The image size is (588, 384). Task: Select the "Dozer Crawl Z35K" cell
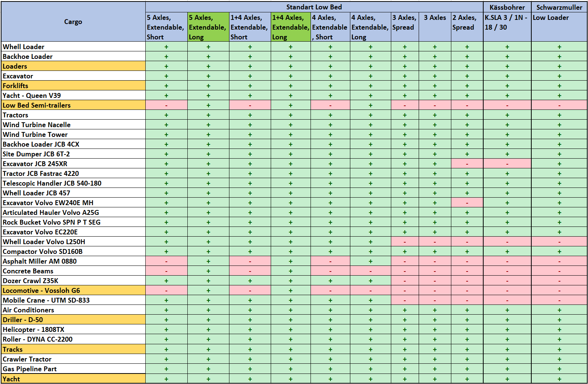[x=73, y=281]
